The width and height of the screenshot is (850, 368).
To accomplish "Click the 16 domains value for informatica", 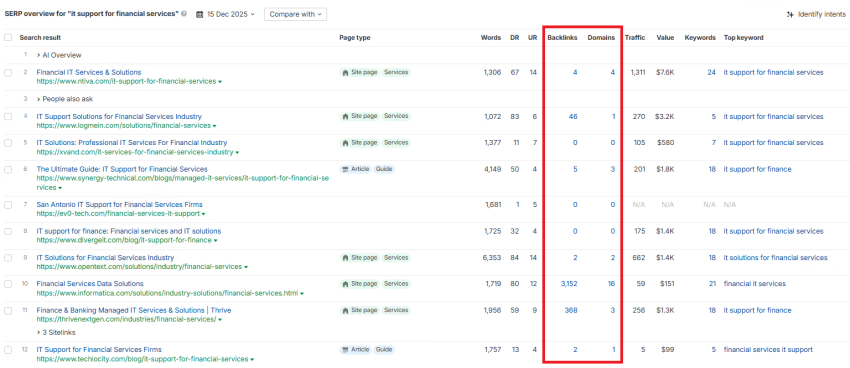I will (x=611, y=283).
